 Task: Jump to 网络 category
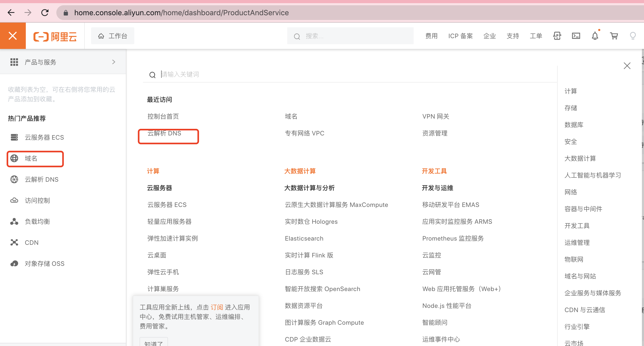(x=571, y=192)
